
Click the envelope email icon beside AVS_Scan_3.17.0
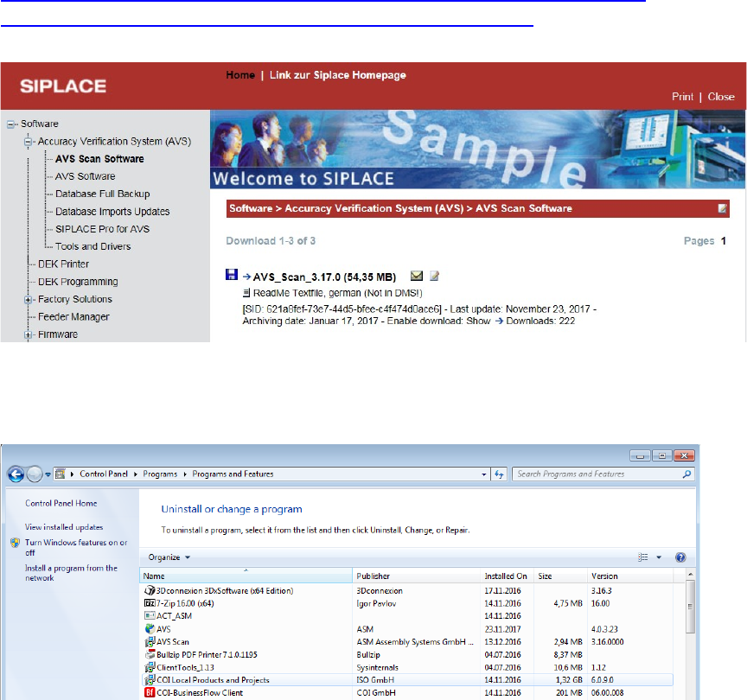417,276
